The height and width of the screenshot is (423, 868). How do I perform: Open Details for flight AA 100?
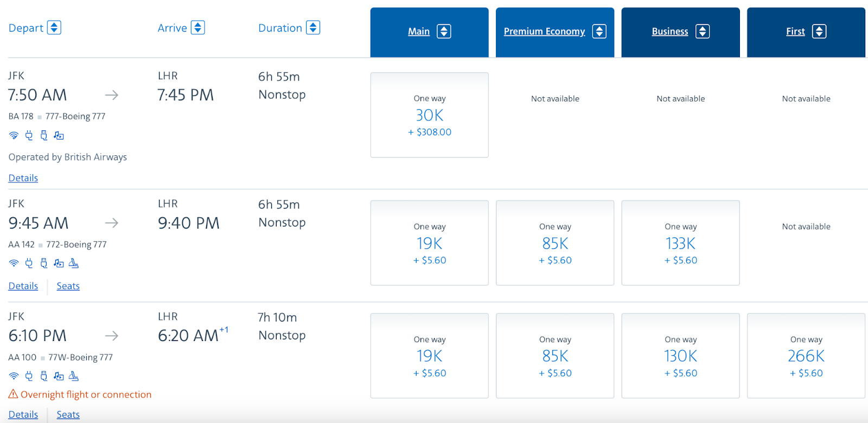[23, 415]
